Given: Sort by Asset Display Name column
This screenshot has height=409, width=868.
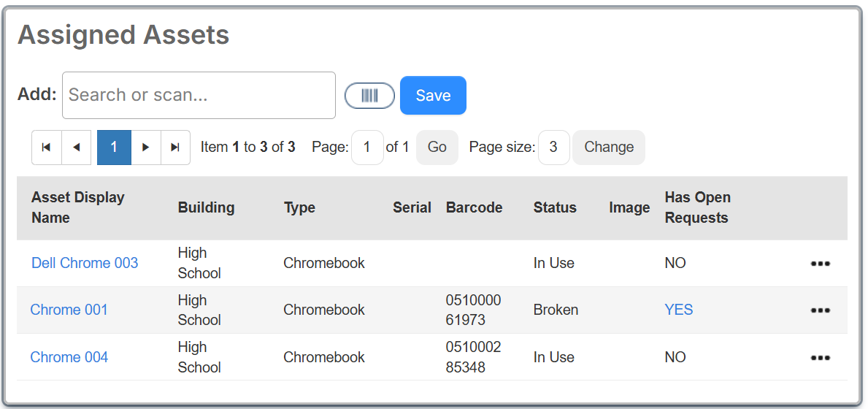Looking at the screenshot, I should (x=78, y=207).
